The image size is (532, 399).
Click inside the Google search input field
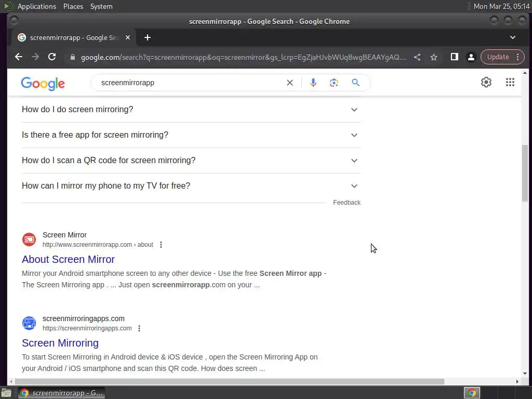[x=192, y=83]
